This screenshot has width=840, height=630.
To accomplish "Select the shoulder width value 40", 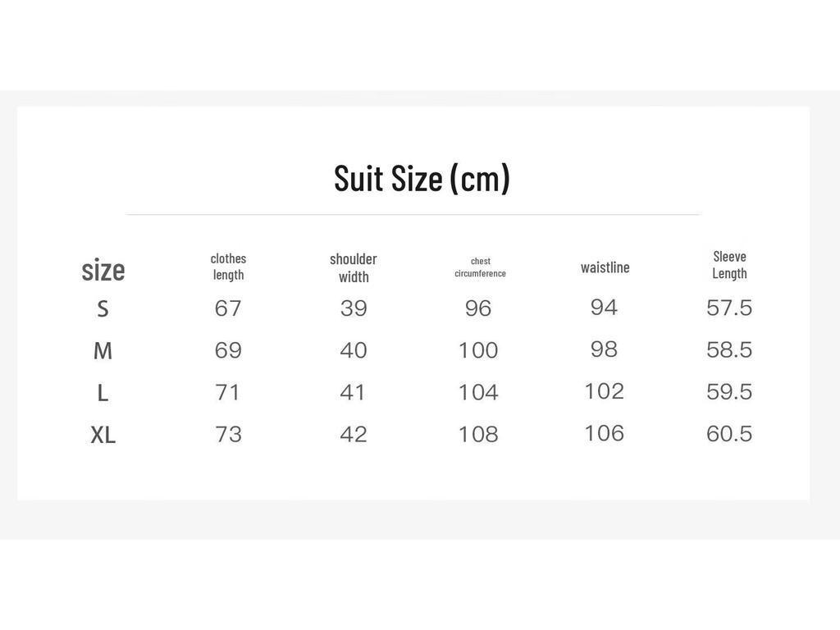I will (x=354, y=350).
